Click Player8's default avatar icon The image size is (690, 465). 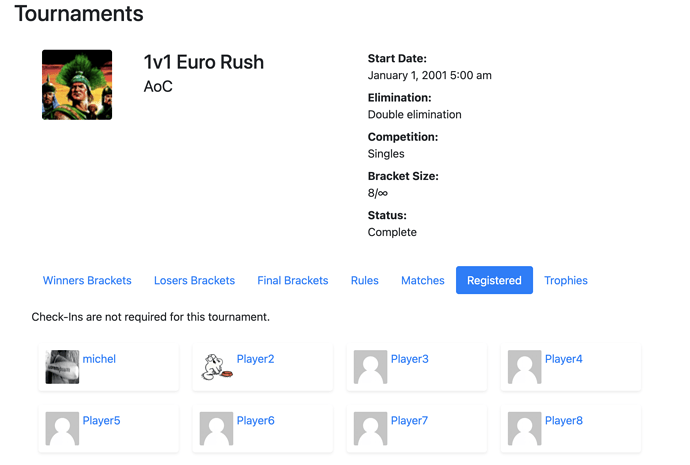click(525, 428)
